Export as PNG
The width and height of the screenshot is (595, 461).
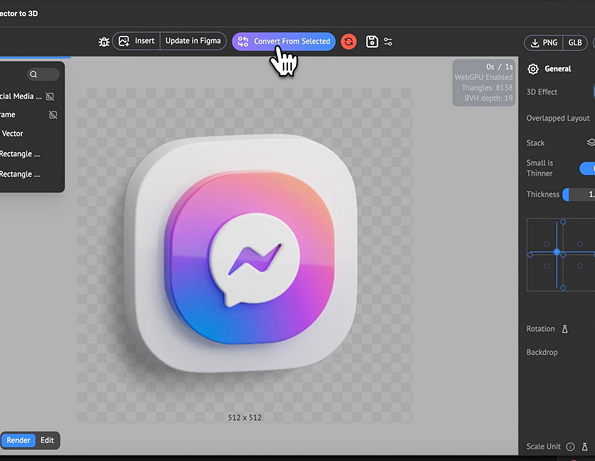pos(544,42)
